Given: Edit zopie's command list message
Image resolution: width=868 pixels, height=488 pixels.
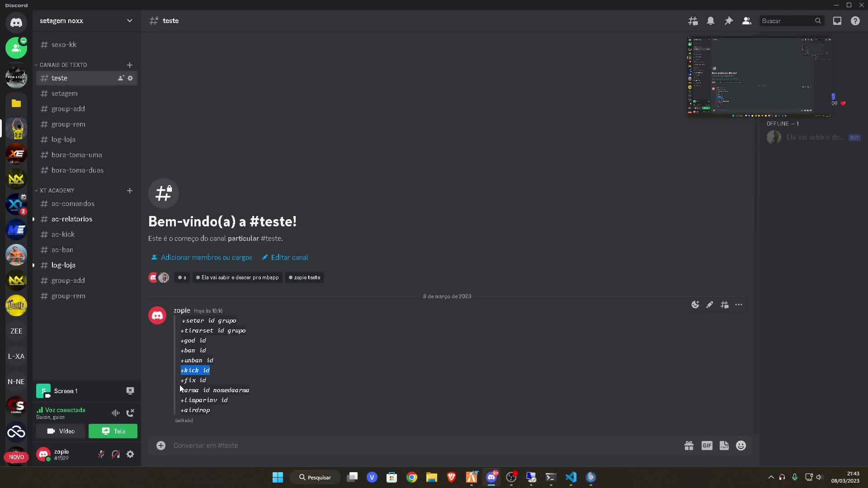Looking at the screenshot, I should tap(709, 305).
